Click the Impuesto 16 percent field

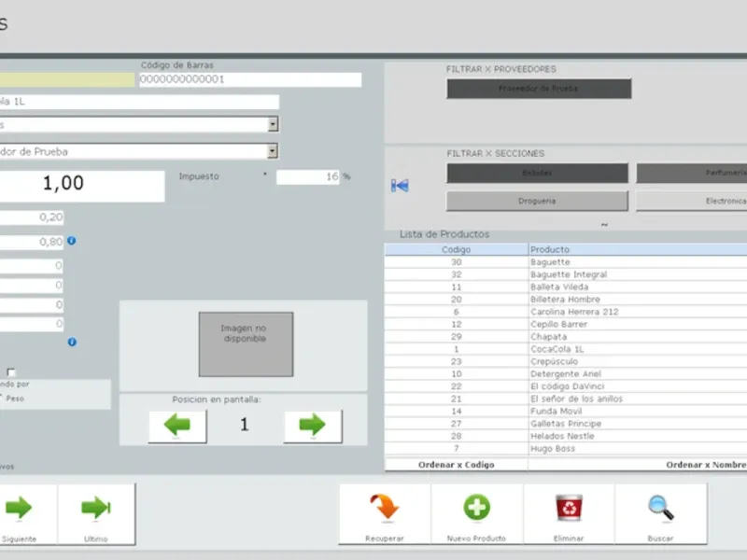click(x=308, y=176)
